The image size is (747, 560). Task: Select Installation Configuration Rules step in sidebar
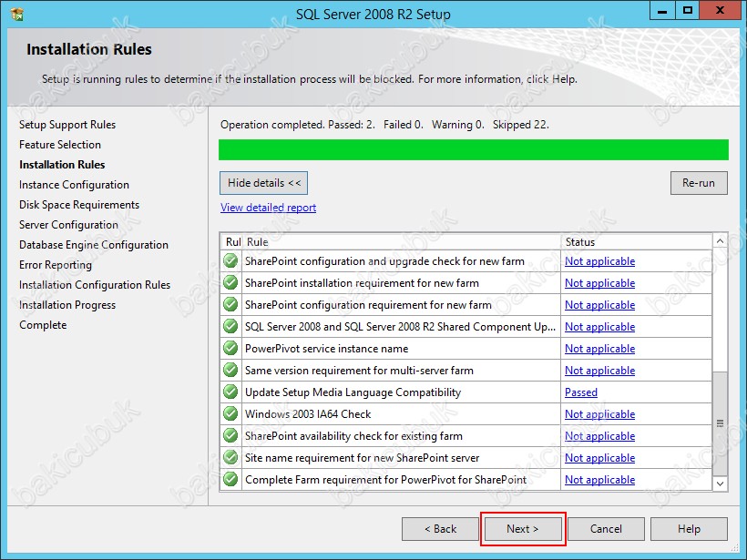pos(95,285)
